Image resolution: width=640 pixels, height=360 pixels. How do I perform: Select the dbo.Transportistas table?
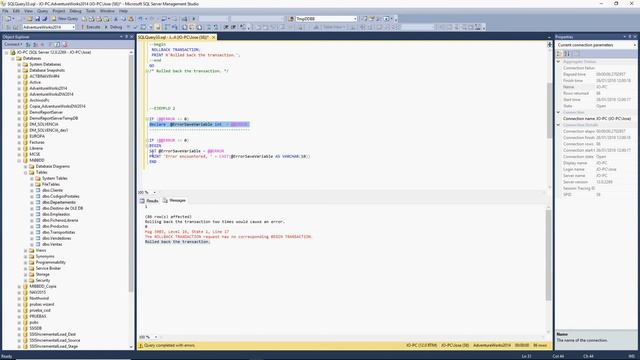click(58, 232)
